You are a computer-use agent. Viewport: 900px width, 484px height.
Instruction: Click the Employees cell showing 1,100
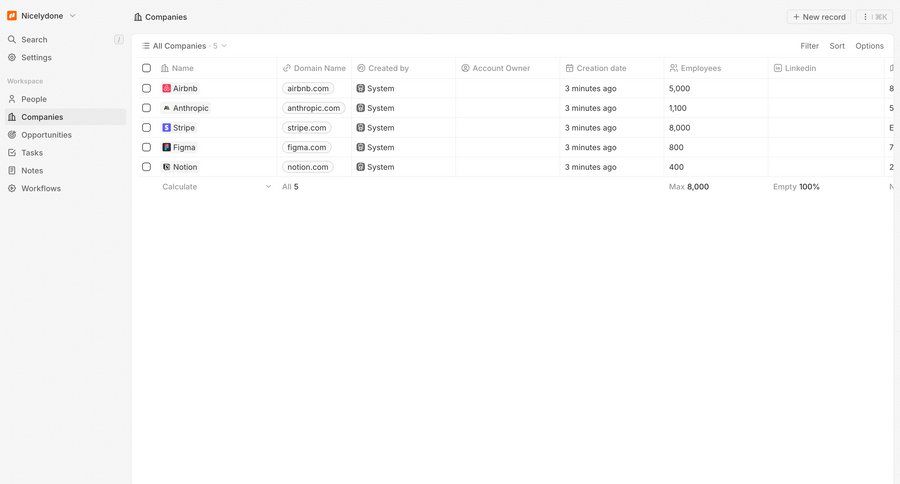(x=716, y=108)
